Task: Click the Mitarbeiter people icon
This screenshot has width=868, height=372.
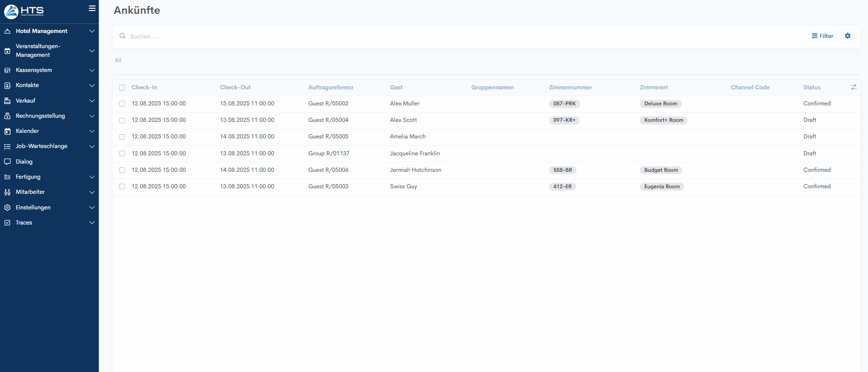Action: [x=7, y=192]
